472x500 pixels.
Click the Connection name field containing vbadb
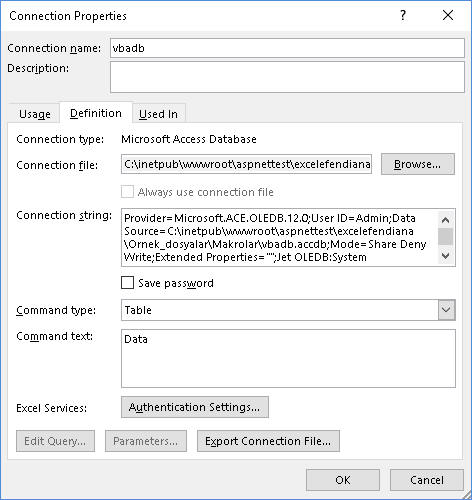(x=287, y=48)
